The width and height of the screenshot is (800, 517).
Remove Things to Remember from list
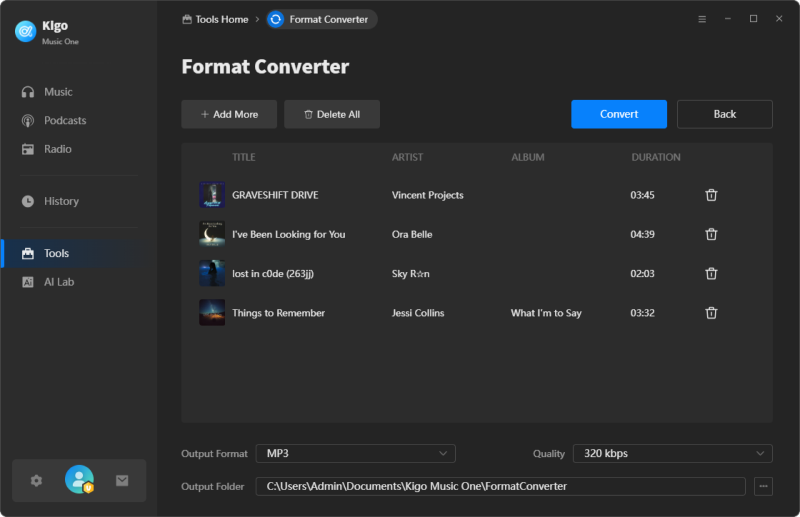711,313
